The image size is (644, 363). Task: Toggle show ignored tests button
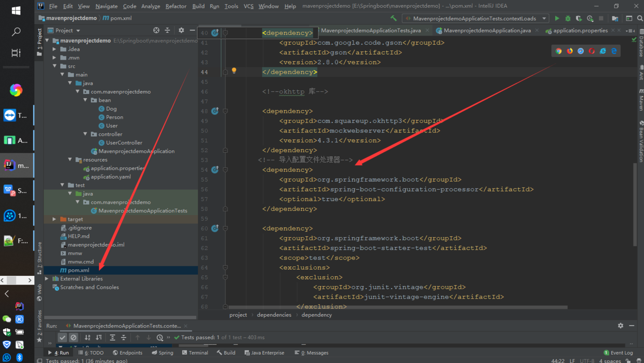point(74,338)
